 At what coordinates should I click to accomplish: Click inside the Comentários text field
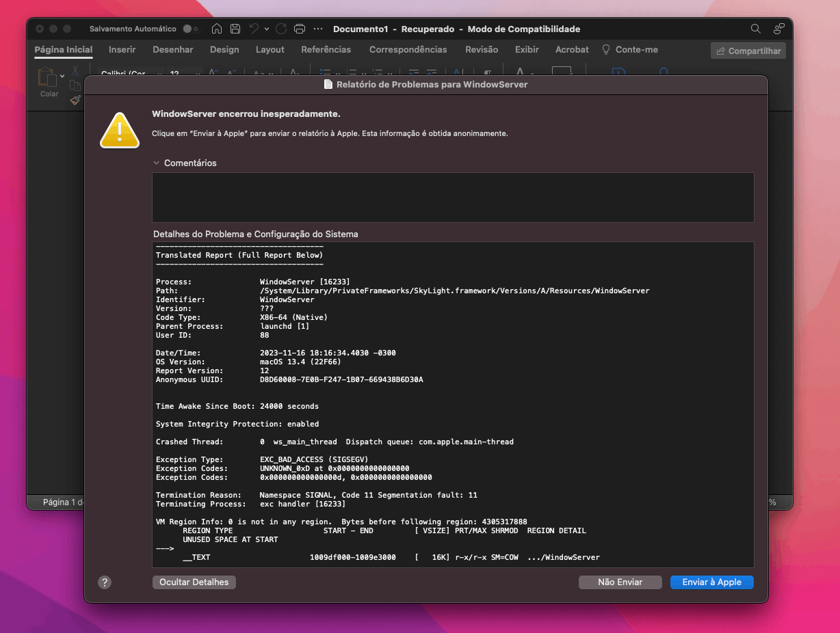(x=453, y=197)
